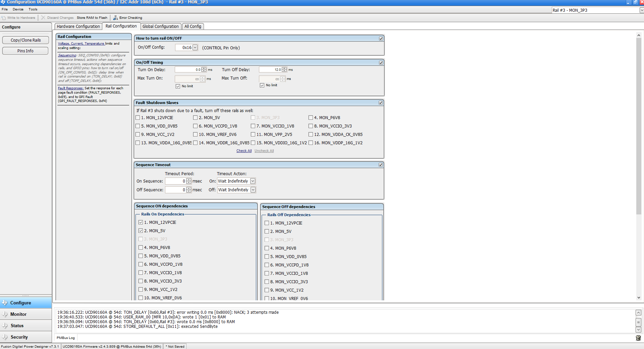This screenshot has width=644, height=349.
Task: Open the Rail #3 - MON_3P3 rail selector
Action: coord(642,10)
